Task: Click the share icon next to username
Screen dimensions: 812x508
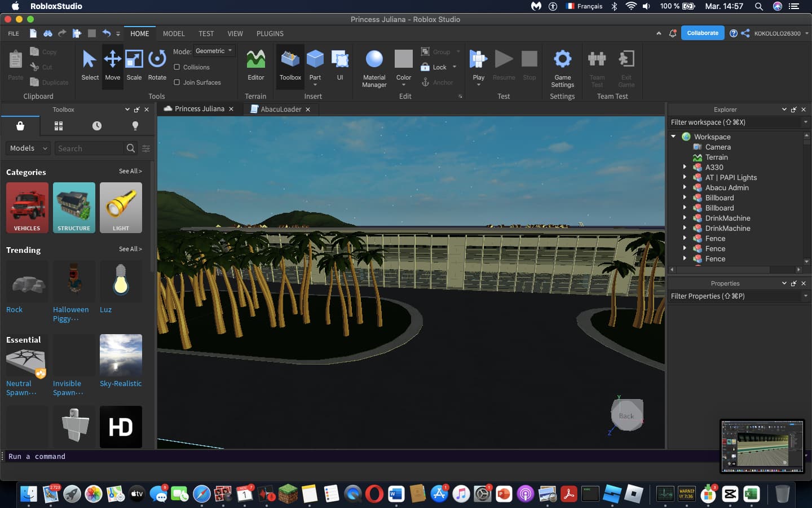Action: (745, 33)
